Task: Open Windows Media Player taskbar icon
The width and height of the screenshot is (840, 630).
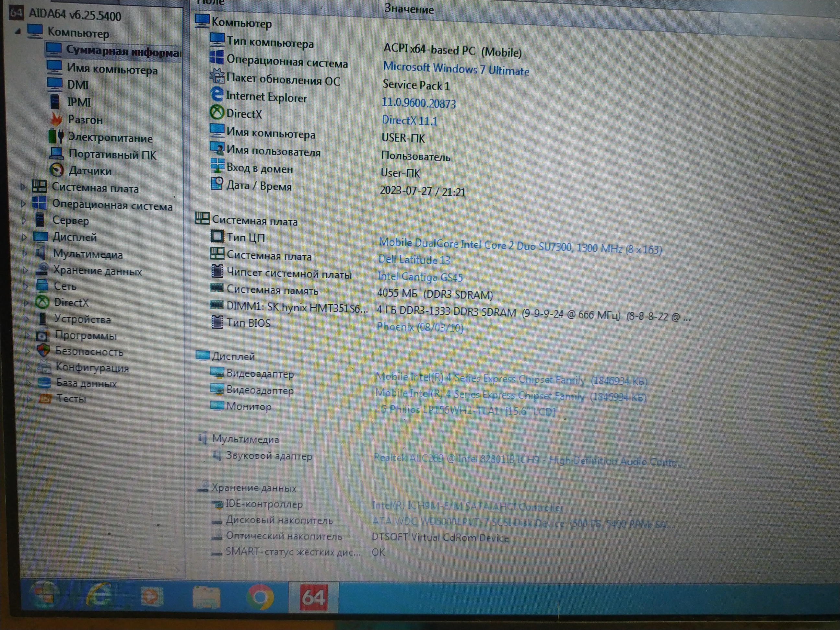Action: tap(152, 597)
